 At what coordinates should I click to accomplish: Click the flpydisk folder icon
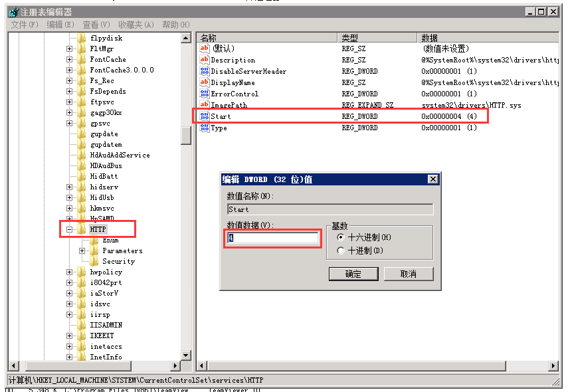pyautogui.click(x=82, y=38)
